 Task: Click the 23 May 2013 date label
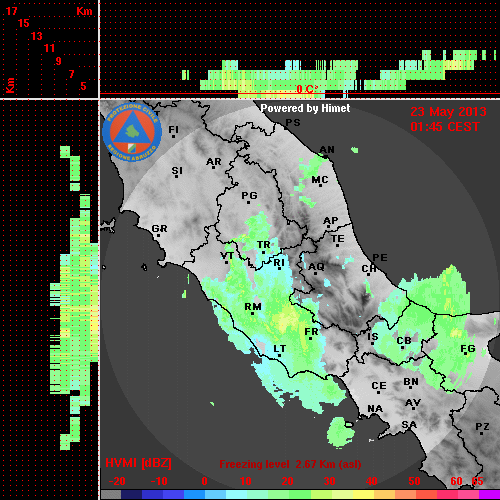(x=448, y=112)
